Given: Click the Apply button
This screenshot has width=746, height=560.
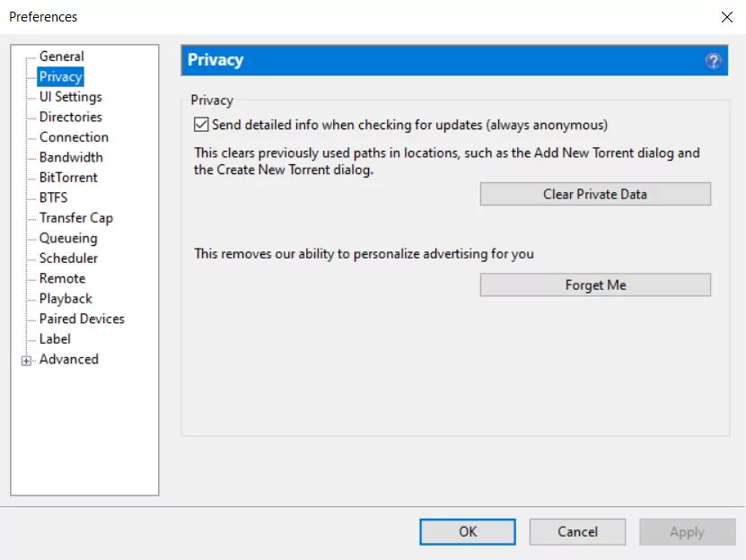Looking at the screenshot, I should pos(688,531).
